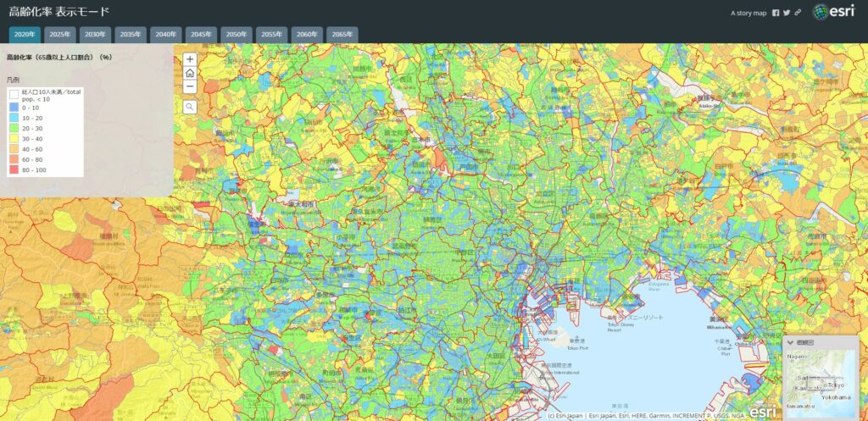
Task: Copy the story map share link
Action: (x=798, y=13)
